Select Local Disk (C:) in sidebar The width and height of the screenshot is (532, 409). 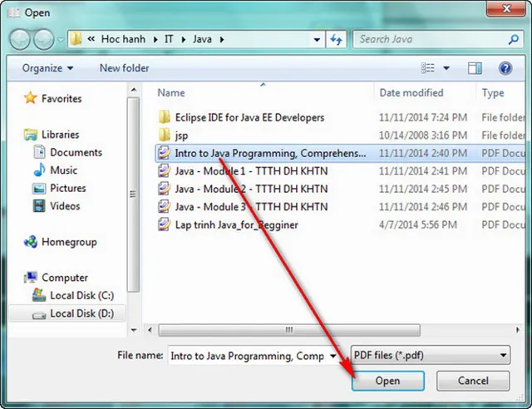(81, 295)
